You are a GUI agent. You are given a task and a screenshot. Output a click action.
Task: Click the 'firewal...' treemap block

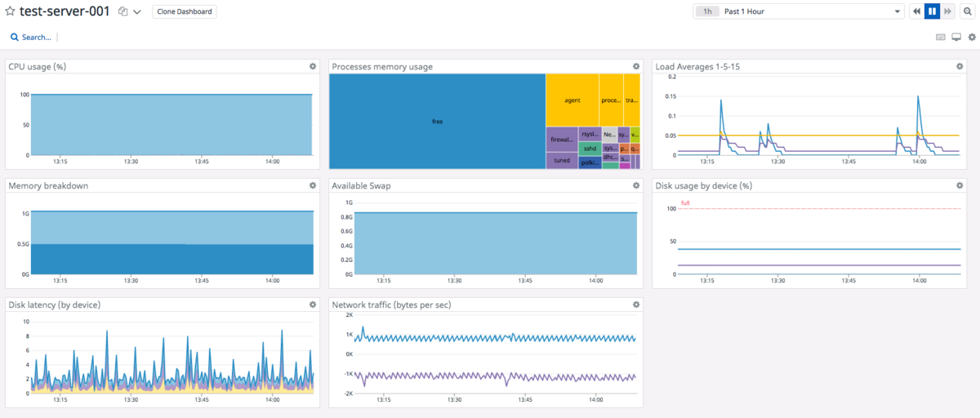(x=562, y=140)
